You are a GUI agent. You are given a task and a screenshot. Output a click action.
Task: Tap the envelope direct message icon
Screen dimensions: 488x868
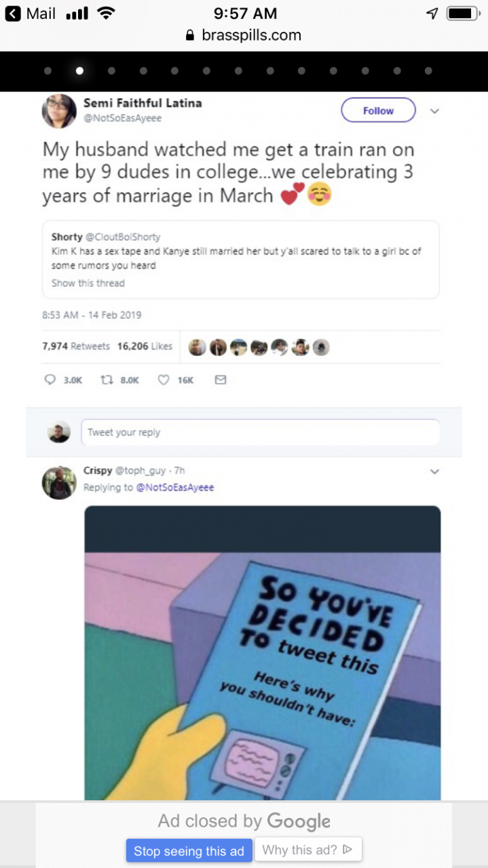pos(220,380)
